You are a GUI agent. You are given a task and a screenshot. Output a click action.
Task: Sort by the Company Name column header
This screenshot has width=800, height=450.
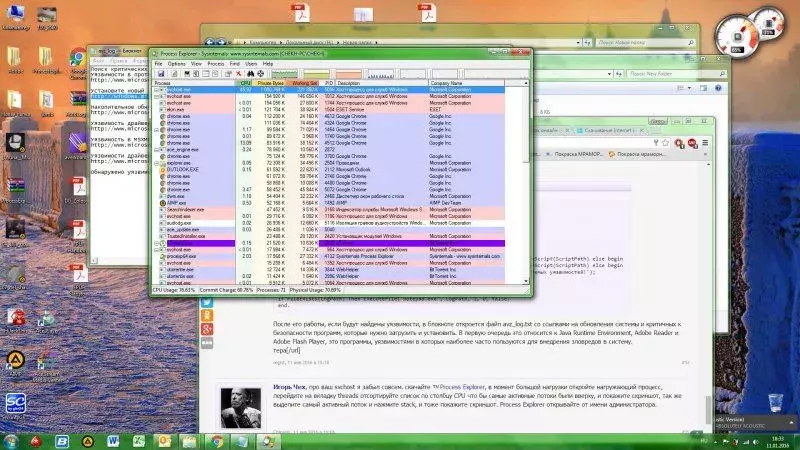[x=466, y=83]
